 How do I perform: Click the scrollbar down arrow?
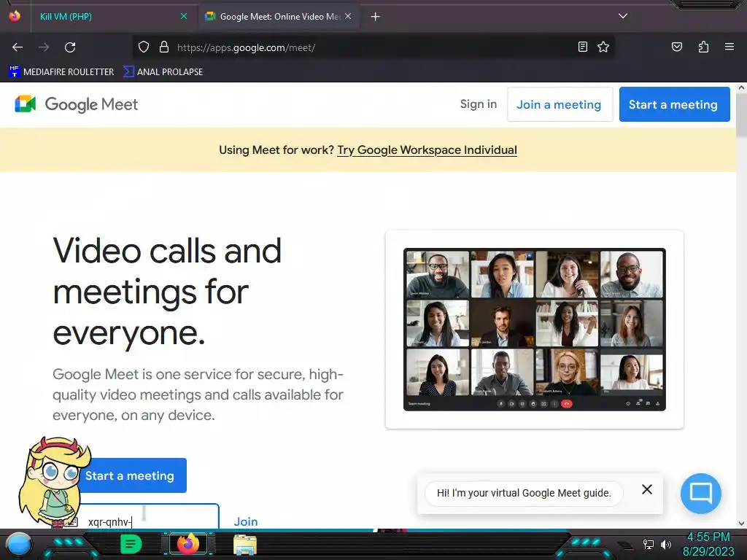tap(741, 524)
